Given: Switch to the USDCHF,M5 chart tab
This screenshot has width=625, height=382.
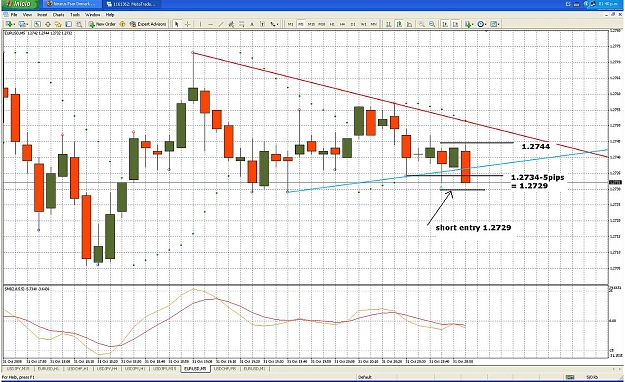Looking at the screenshot, I should [x=225, y=369].
